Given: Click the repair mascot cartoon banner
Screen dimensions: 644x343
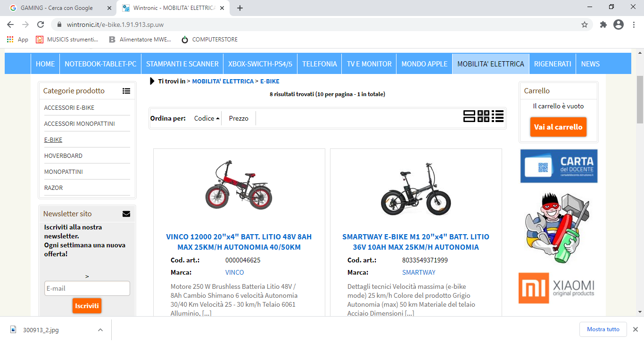Looking at the screenshot, I should tap(558, 227).
